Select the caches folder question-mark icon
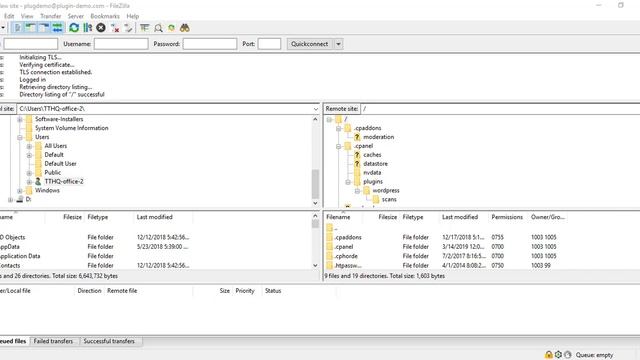Viewport: 640px width, 360px height. click(357, 155)
